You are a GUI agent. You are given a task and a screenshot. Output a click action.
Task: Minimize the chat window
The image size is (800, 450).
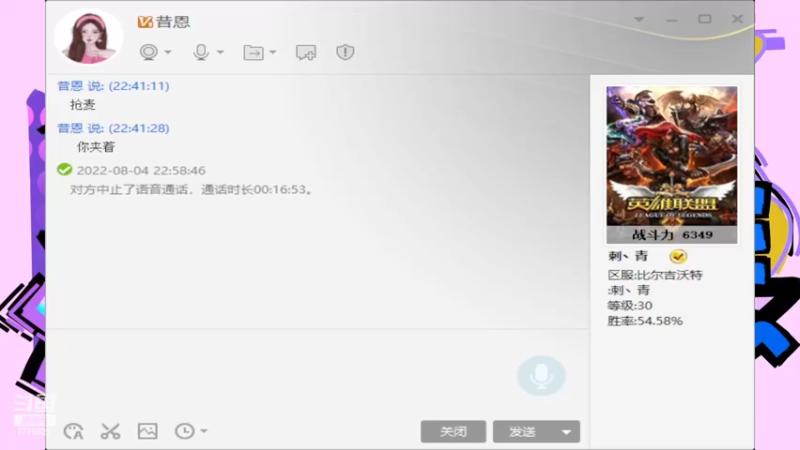click(672, 20)
